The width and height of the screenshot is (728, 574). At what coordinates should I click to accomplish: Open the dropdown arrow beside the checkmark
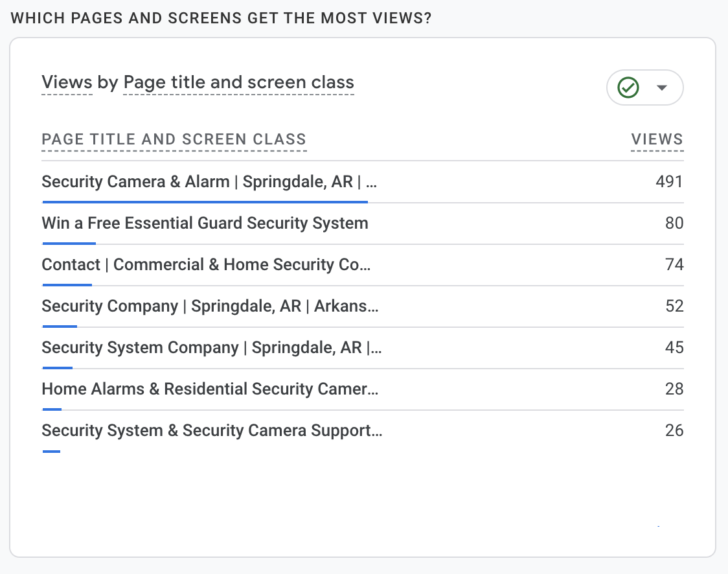click(661, 87)
